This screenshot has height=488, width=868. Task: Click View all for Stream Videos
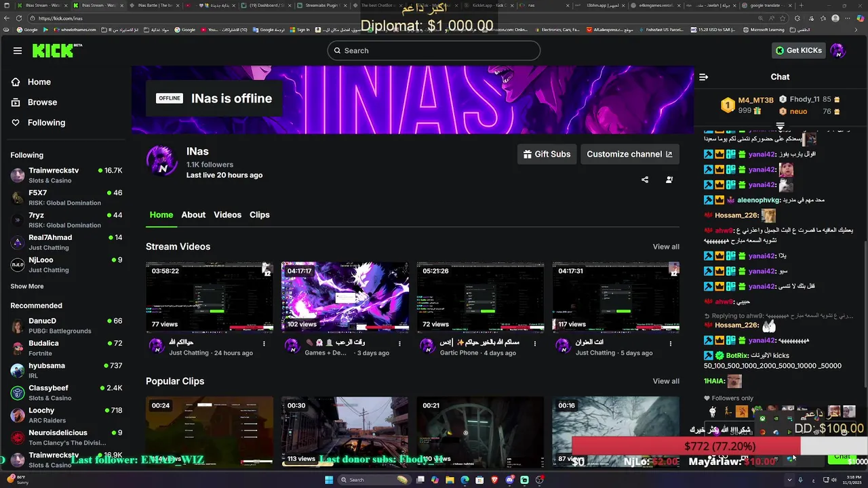click(x=666, y=247)
